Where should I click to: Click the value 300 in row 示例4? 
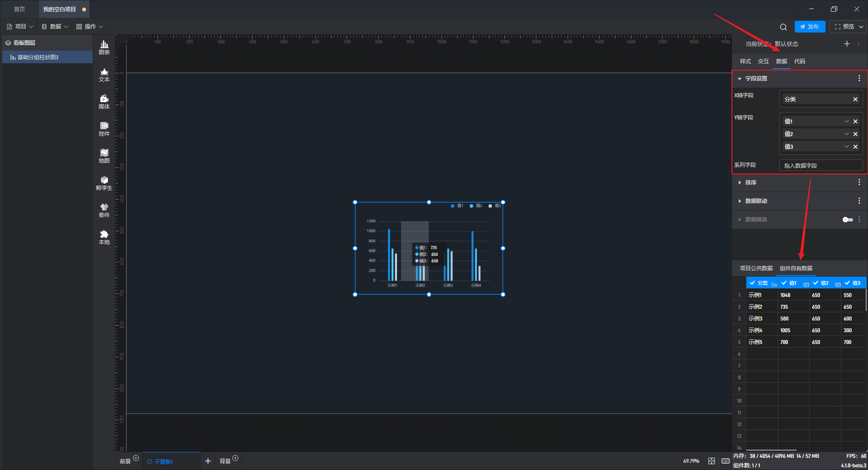853,330
